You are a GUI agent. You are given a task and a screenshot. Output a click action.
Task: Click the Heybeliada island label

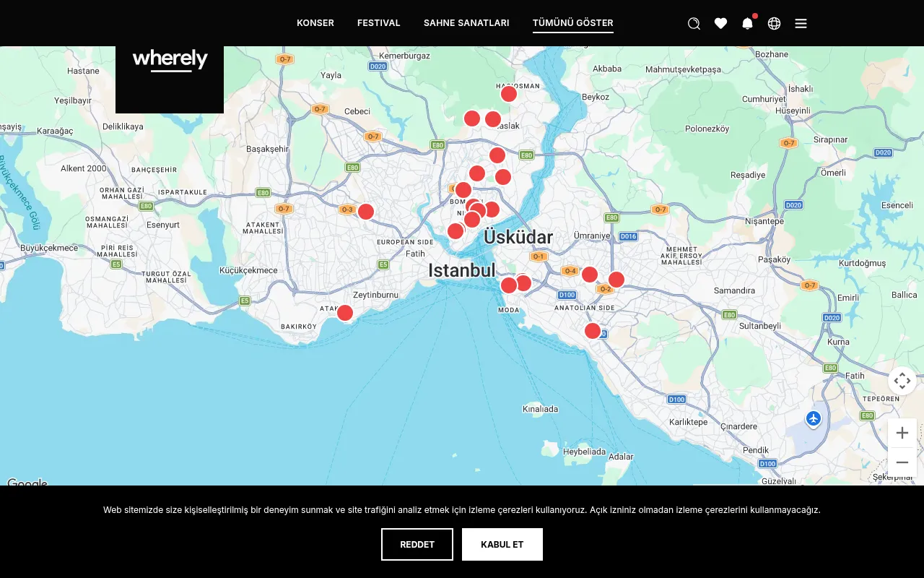point(584,452)
